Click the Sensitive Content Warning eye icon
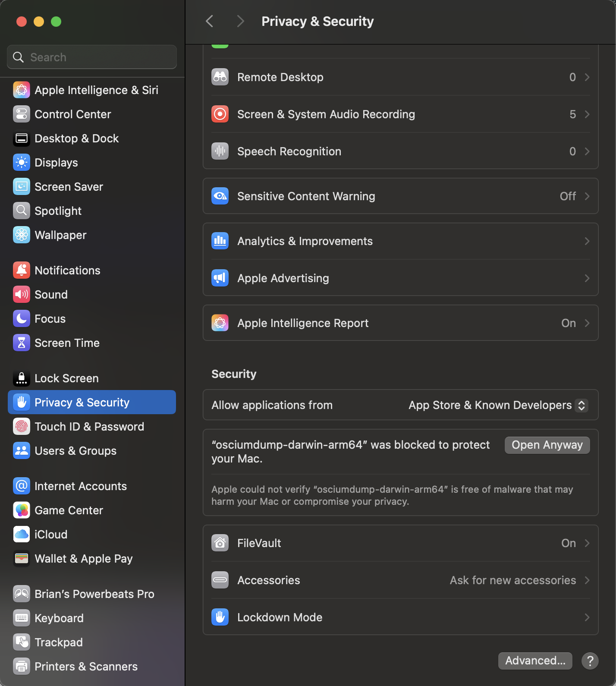This screenshot has width=616, height=686. coord(220,196)
